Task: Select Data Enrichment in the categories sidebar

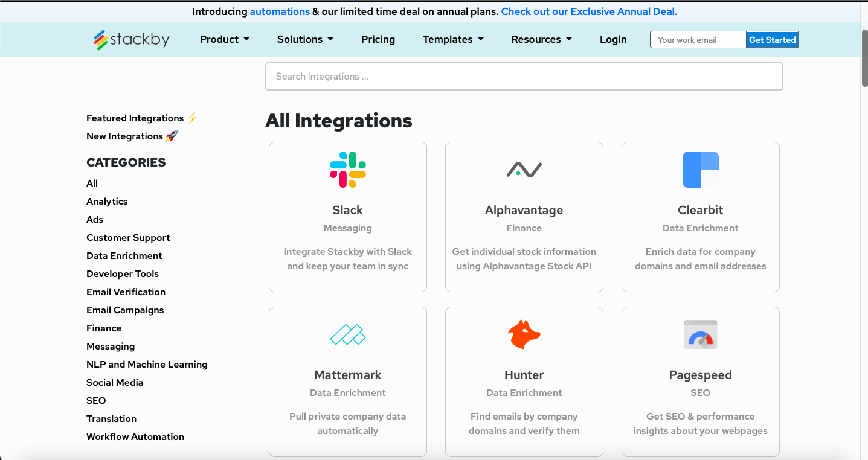Action: [x=124, y=256]
